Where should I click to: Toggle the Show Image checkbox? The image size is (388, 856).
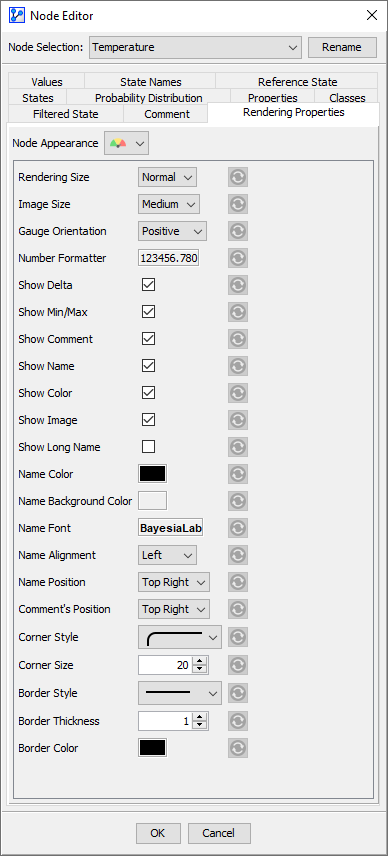148,420
